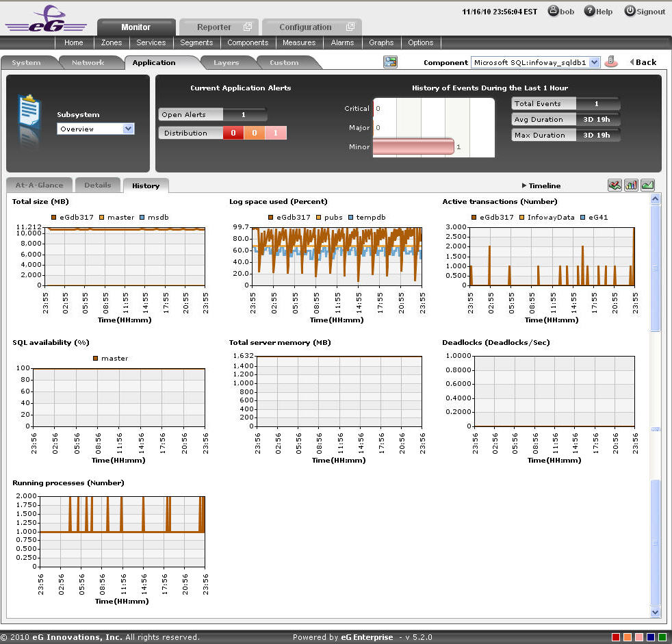Open the Measures menu item

[299, 42]
